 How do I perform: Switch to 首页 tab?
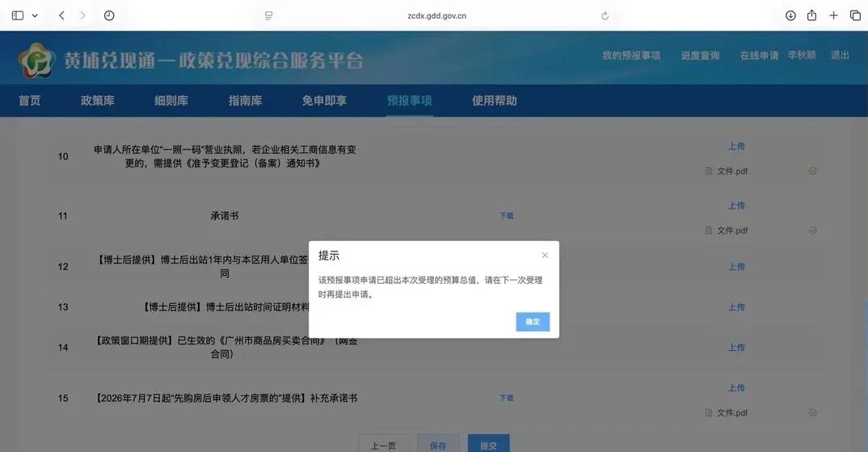click(x=29, y=100)
